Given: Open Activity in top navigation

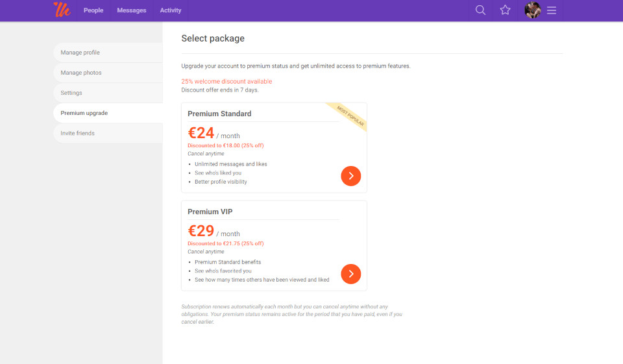Looking at the screenshot, I should pyautogui.click(x=171, y=10).
